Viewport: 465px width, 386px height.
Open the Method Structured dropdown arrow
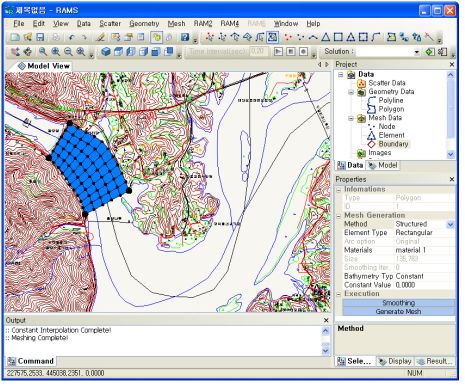pyautogui.click(x=450, y=224)
